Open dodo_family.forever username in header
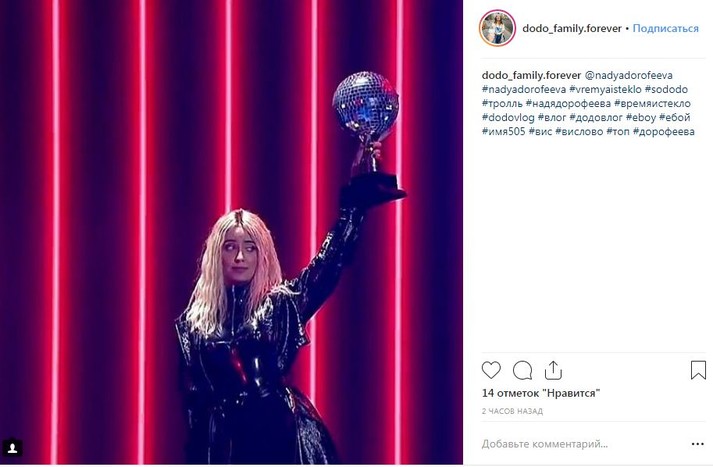Screen dimensions: 713x467 [572, 28]
